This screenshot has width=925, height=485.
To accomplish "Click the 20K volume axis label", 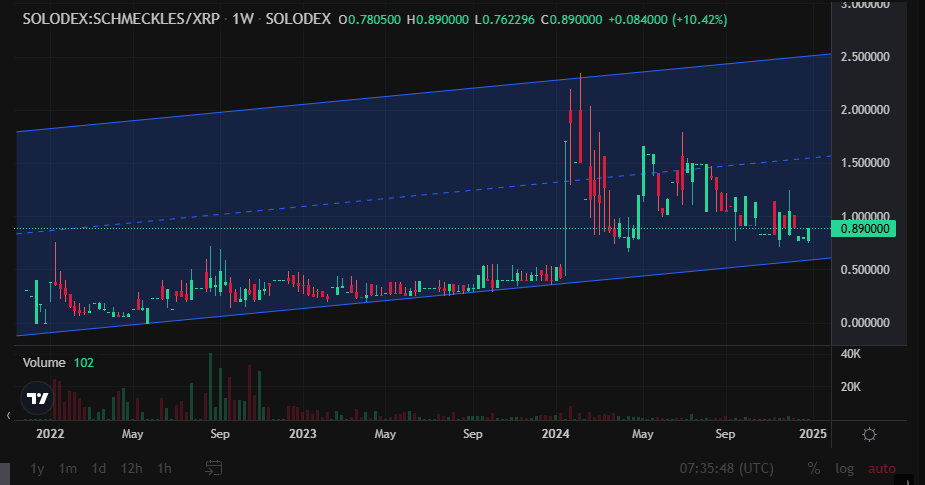I will pyautogui.click(x=851, y=387).
